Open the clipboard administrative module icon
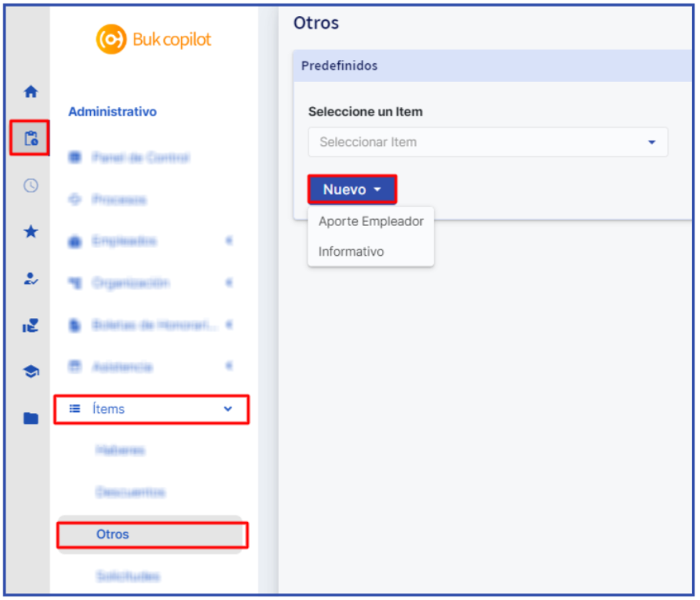The image size is (700, 600). [31, 138]
